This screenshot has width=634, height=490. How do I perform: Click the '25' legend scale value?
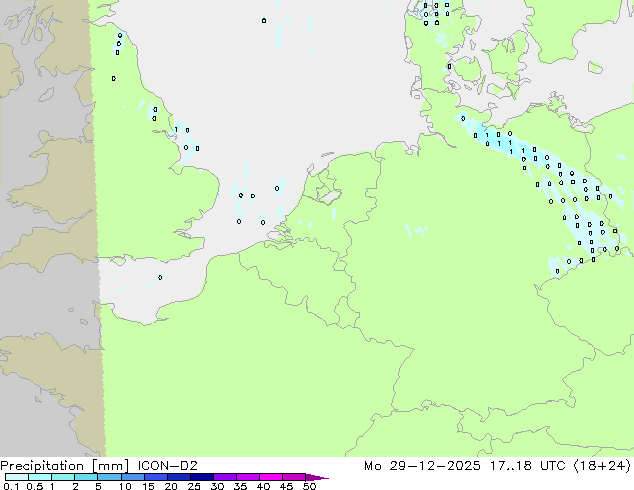point(194,486)
